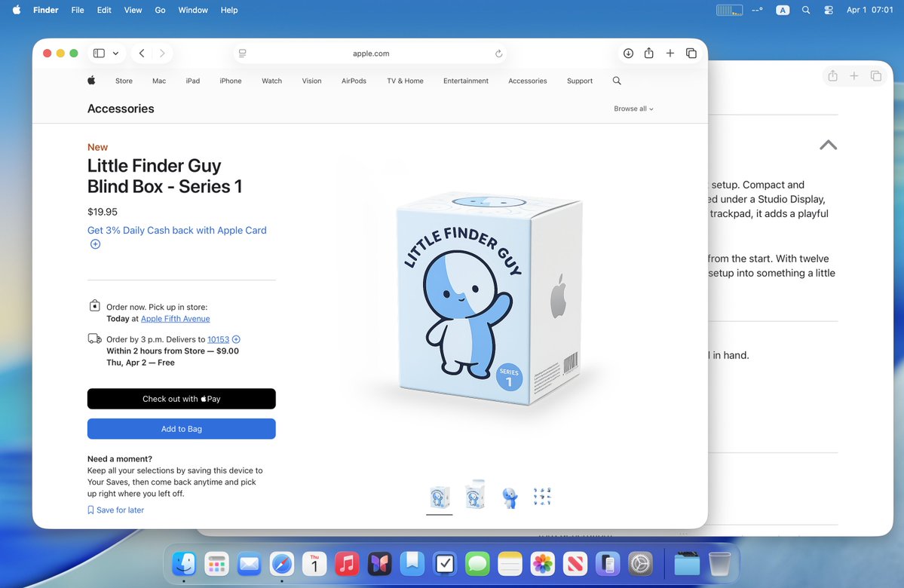Open the Go menu in Finder
This screenshot has height=588, width=904.
pos(160,10)
